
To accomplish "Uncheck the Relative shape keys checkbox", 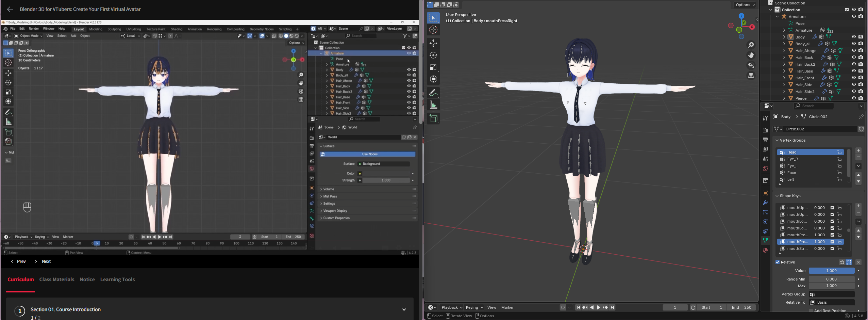I will point(778,262).
